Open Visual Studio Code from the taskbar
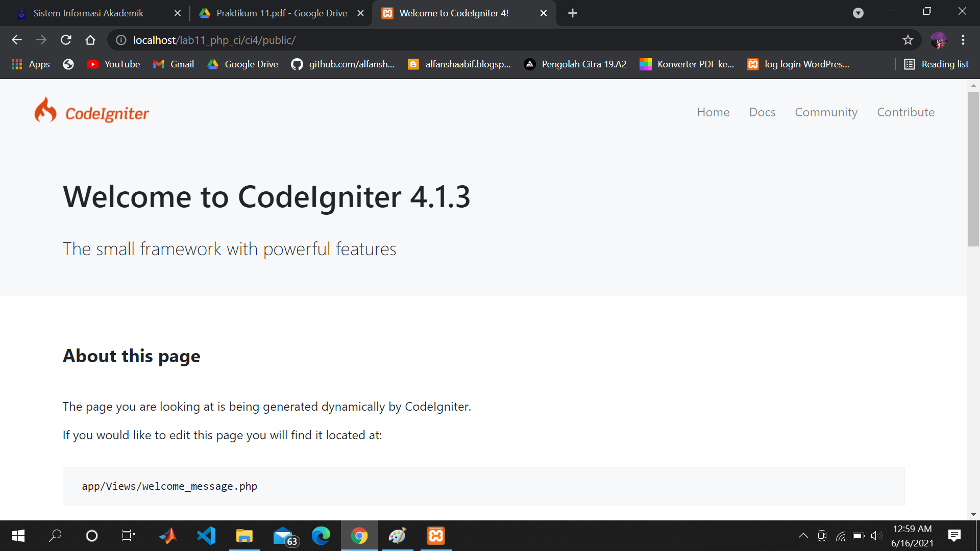 pos(206,536)
